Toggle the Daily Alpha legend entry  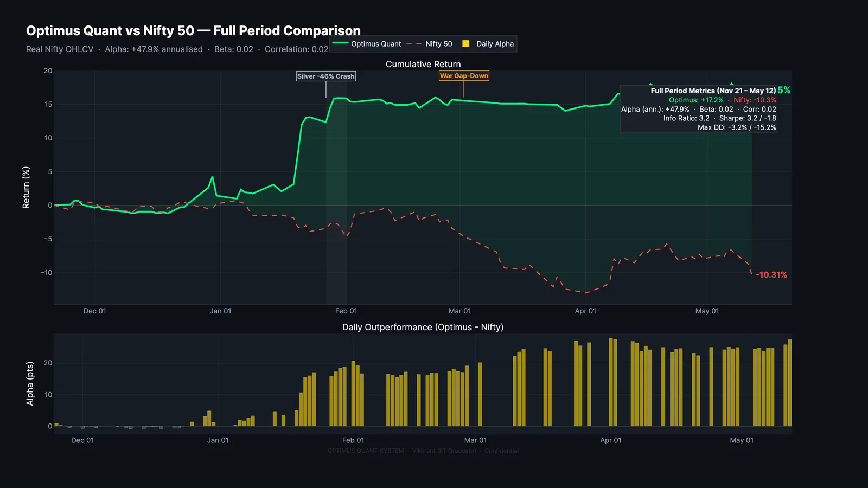point(488,44)
